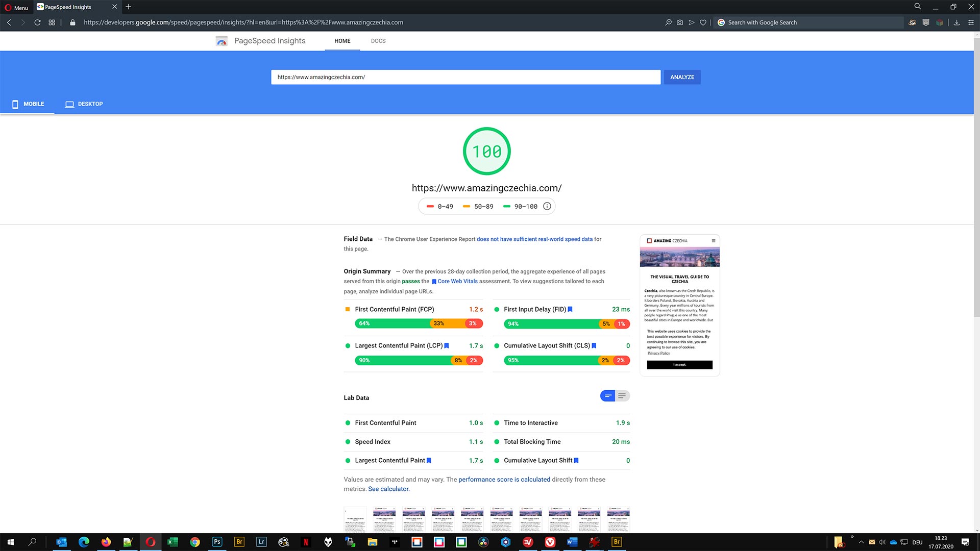Image resolution: width=980 pixels, height=551 pixels.
Task: Open the downloads icon in the browser toolbar
Action: (957, 22)
